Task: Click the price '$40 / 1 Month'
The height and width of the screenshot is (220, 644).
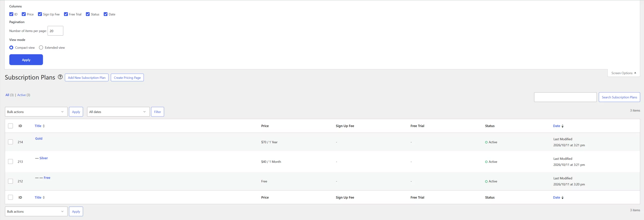Action: click(x=271, y=162)
